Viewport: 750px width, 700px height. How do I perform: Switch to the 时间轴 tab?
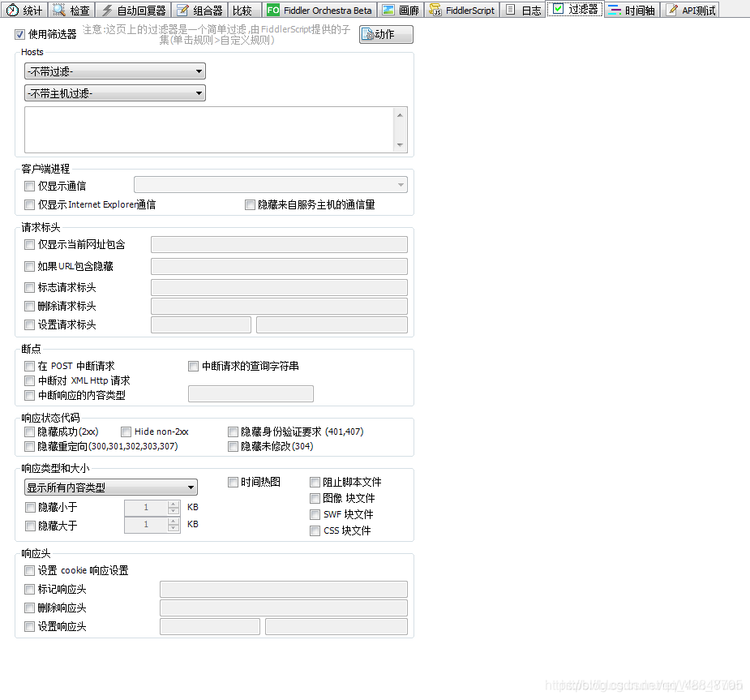point(632,10)
